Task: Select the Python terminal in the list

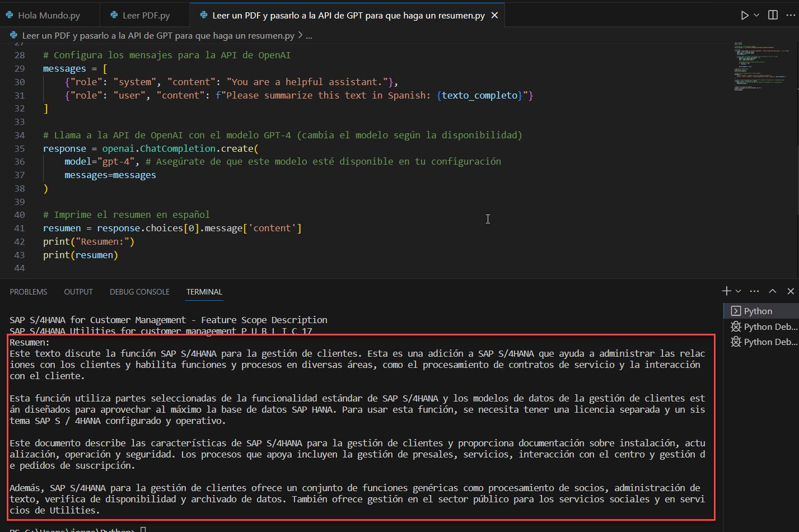Action: click(x=758, y=311)
